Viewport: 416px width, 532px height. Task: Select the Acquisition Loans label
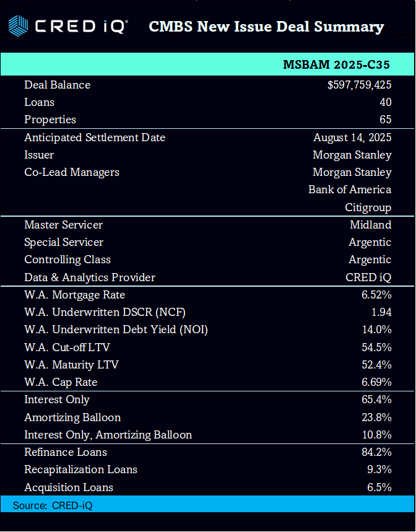[x=69, y=487]
